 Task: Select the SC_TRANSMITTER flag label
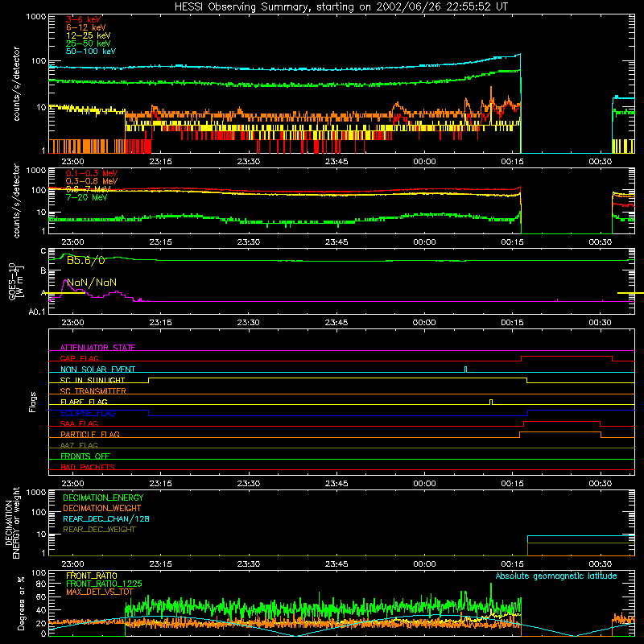tap(93, 391)
